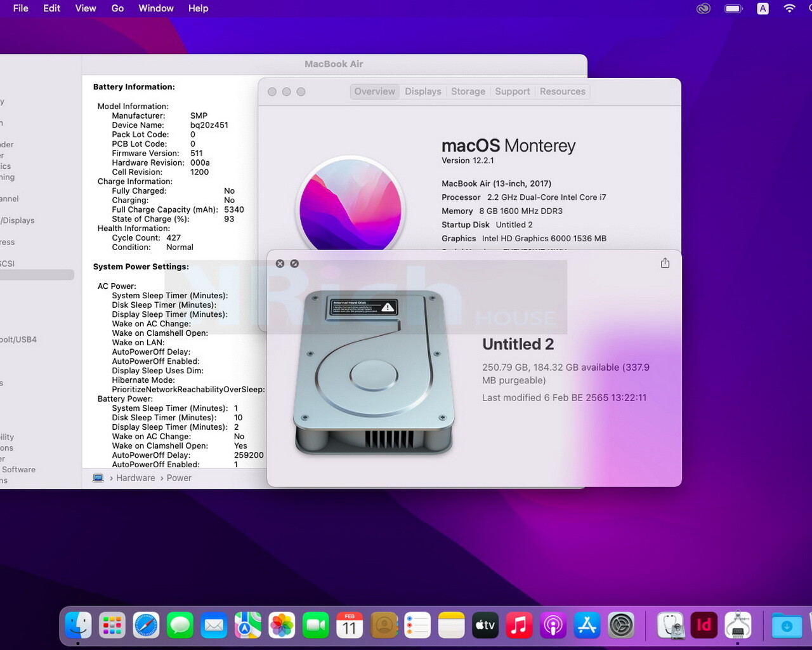Click the Cycle Count 427 value
This screenshot has width=812, height=650.
[x=174, y=238]
